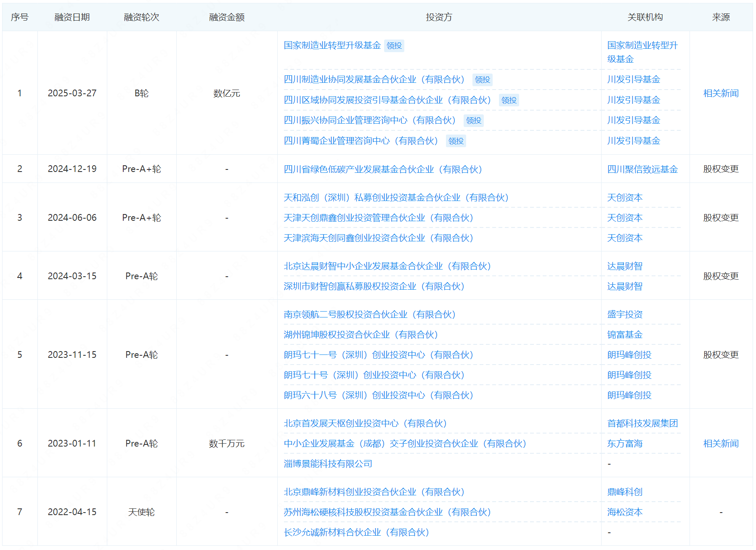Open 北京首发展天枢创业投资中心 link

point(365,423)
